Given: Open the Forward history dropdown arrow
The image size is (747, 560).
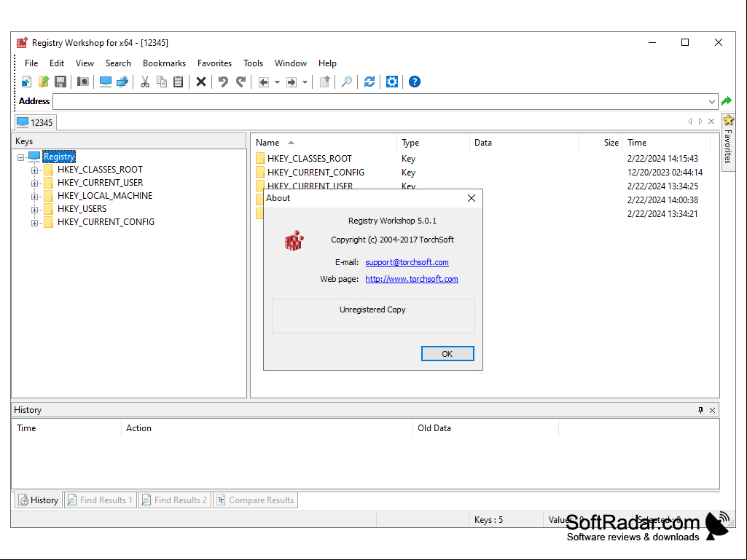Looking at the screenshot, I should pos(305,82).
